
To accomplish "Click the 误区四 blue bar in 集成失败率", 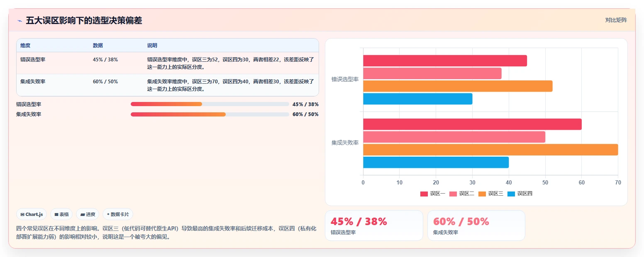I will pos(436,162).
